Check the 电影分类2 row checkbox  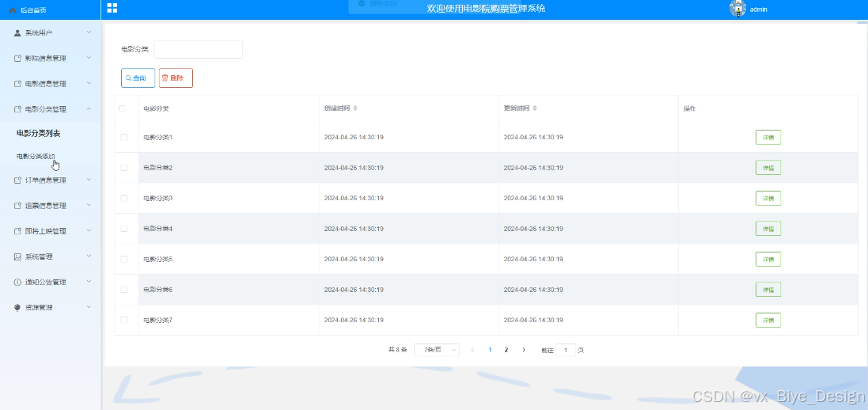point(124,167)
